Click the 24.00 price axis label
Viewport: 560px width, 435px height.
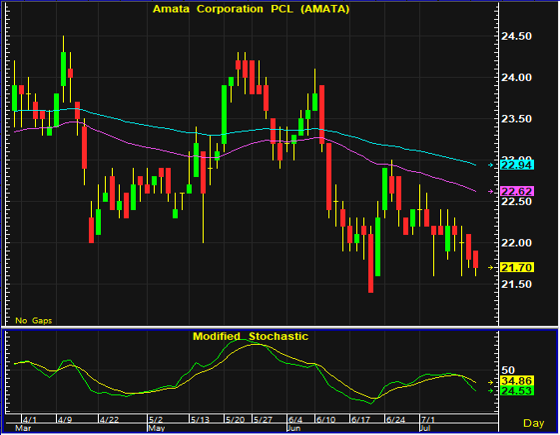[x=516, y=78]
